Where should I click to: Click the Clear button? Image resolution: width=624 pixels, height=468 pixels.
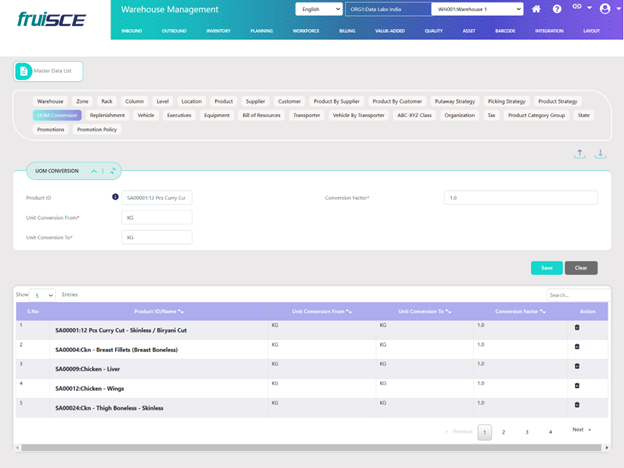pos(581,268)
